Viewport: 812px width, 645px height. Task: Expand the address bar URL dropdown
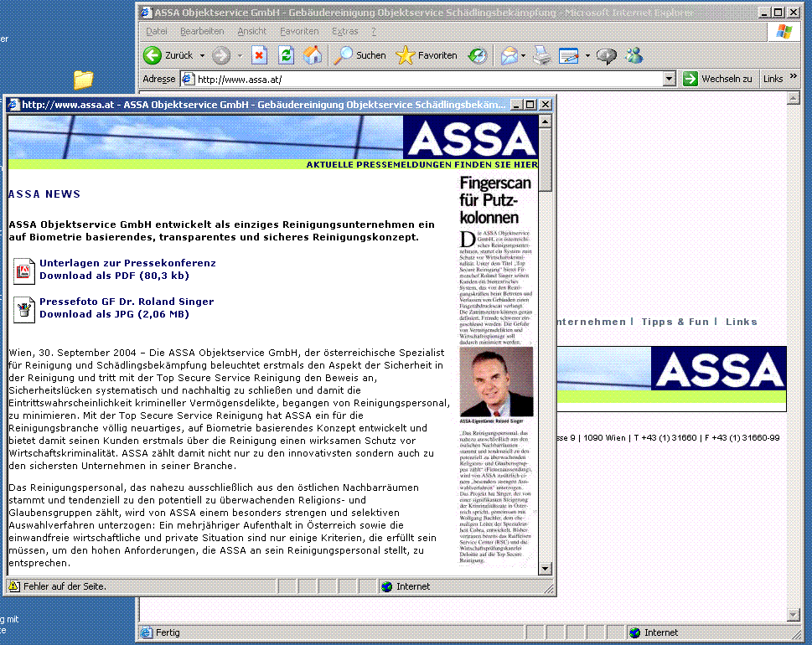click(x=669, y=79)
